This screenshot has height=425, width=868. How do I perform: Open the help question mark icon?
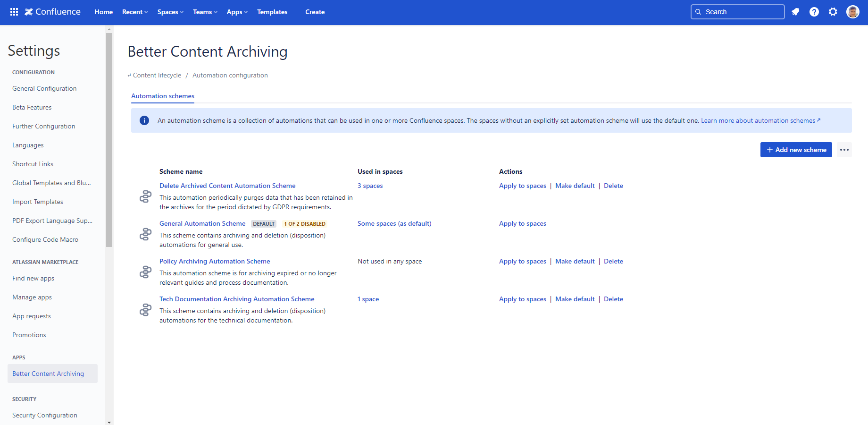814,12
